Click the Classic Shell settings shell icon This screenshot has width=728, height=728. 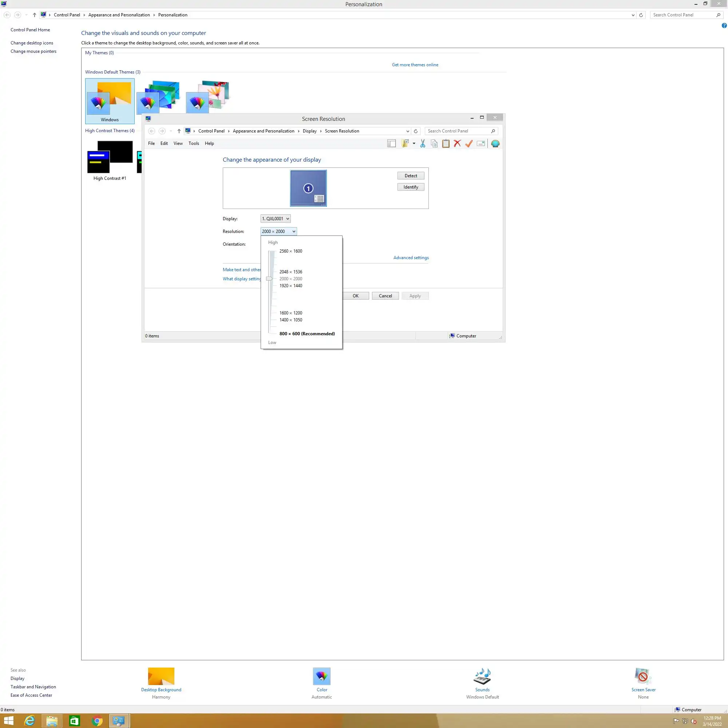coord(495,143)
